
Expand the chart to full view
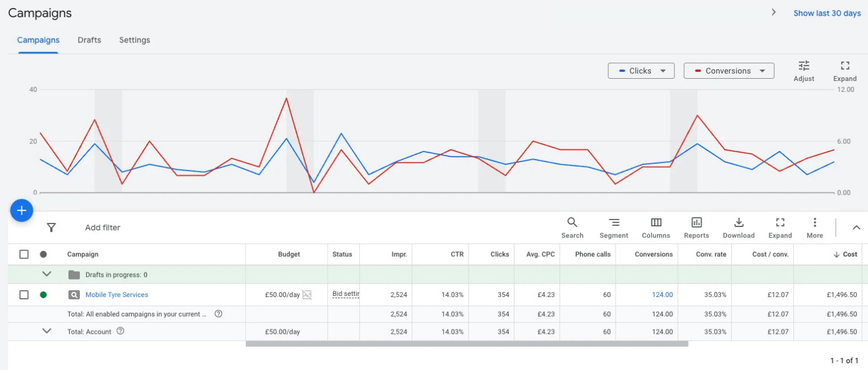tap(844, 71)
